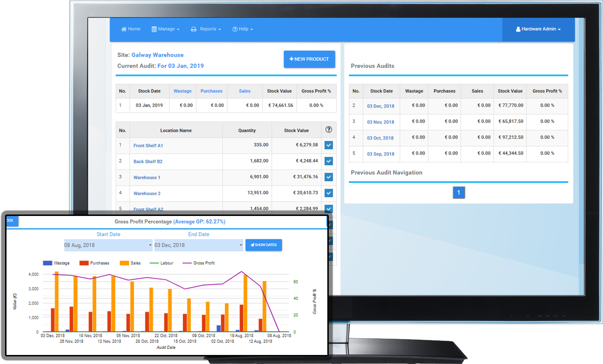Expand the Hardware Admin dropdown caret
Image resolution: width=603 pixels, height=364 pixels.
pyautogui.click(x=559, y=30)
